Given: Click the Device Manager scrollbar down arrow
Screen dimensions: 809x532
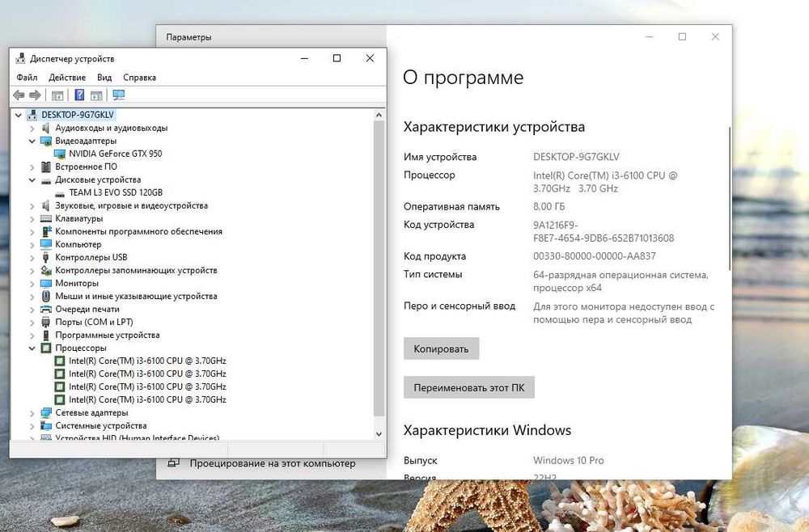Looking at the screenshot, I should [379, 434].
